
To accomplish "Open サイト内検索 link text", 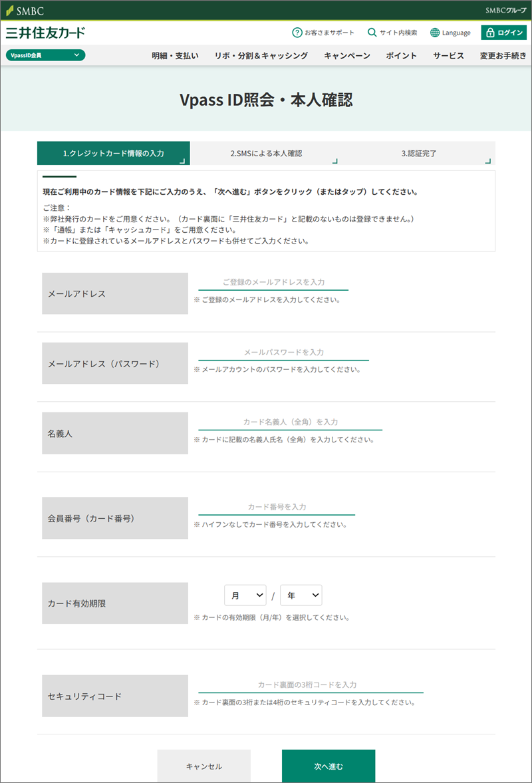I will (398, 33).
